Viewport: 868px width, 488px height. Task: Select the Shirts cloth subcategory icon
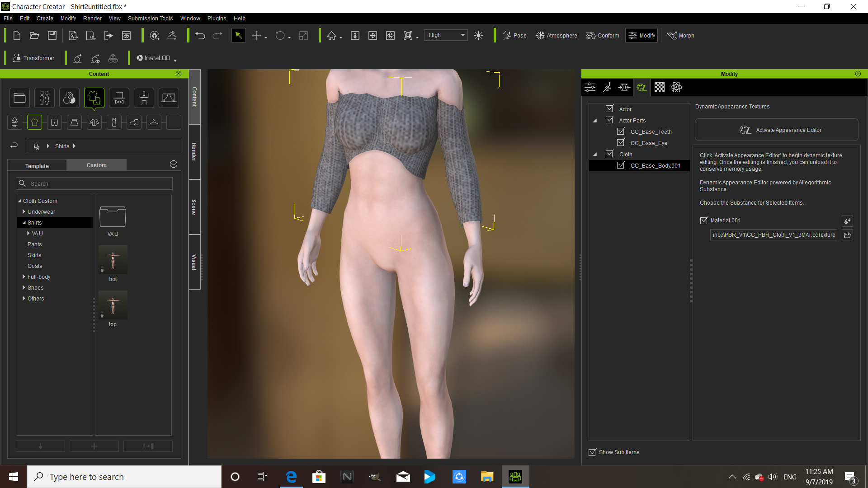pyautogui.click(x=34, y=122)
